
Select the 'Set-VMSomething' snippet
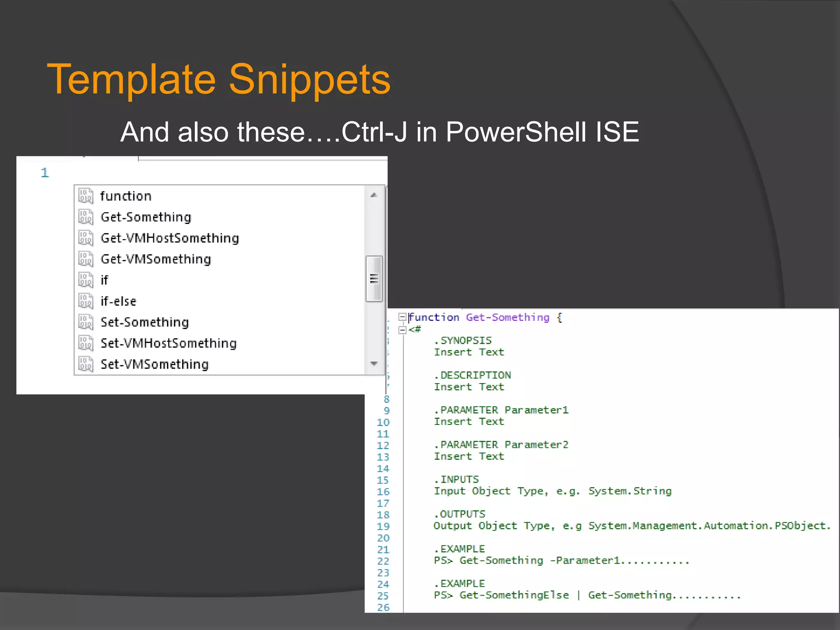click(219, 364)
